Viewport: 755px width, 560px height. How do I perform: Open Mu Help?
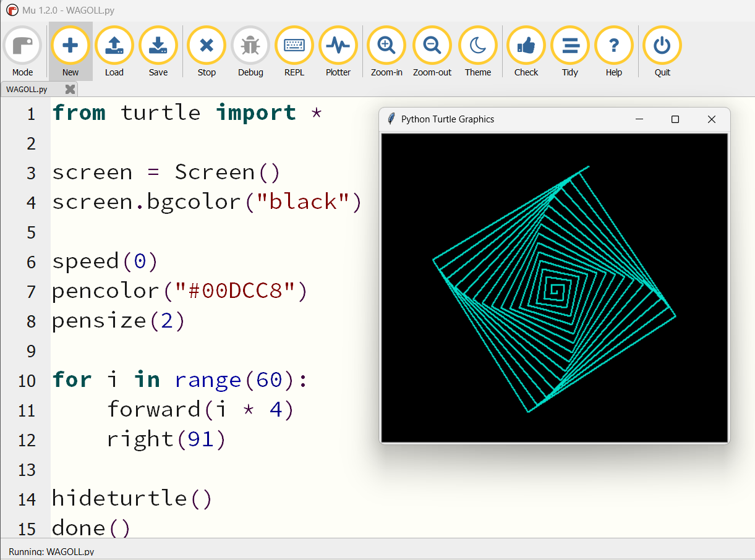614,52
